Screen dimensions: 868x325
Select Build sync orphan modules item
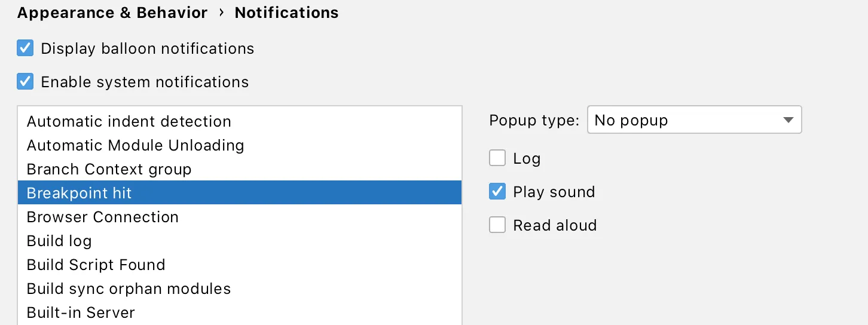tap(129, 289)
